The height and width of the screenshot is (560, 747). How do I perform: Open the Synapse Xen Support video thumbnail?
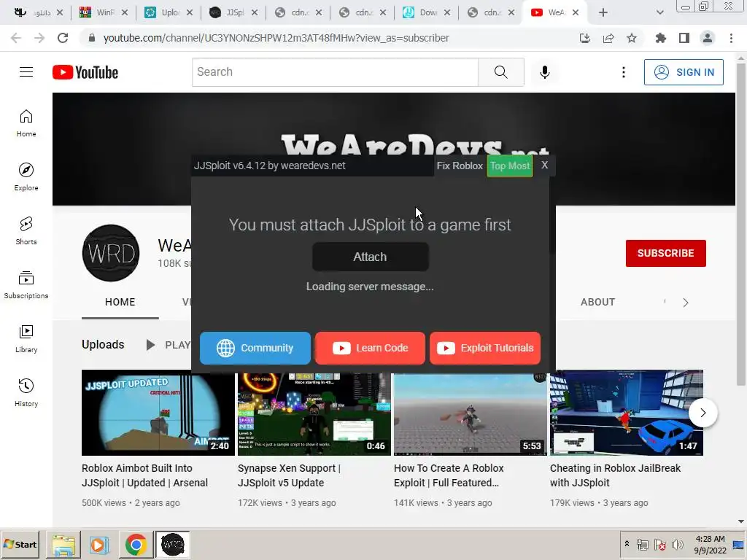tap(314, 414)
